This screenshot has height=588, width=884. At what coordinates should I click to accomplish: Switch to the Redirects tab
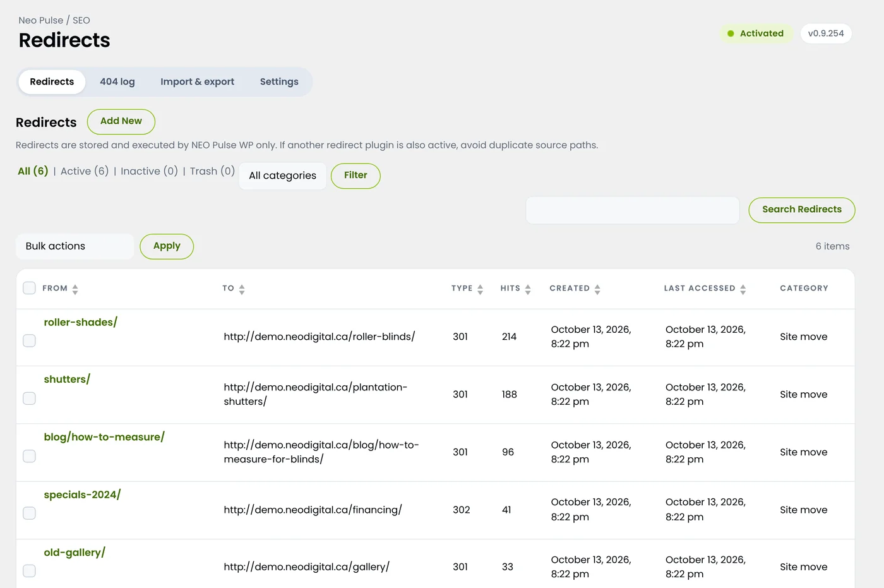click(x=52, y=81)
